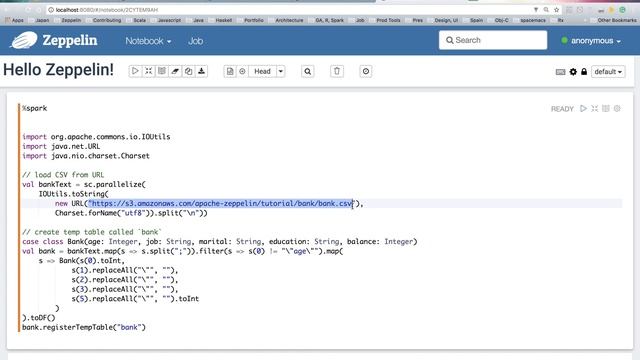640x360 pixels.
Task: Open the cron scheduler clock icon
Action: [366, 71]
